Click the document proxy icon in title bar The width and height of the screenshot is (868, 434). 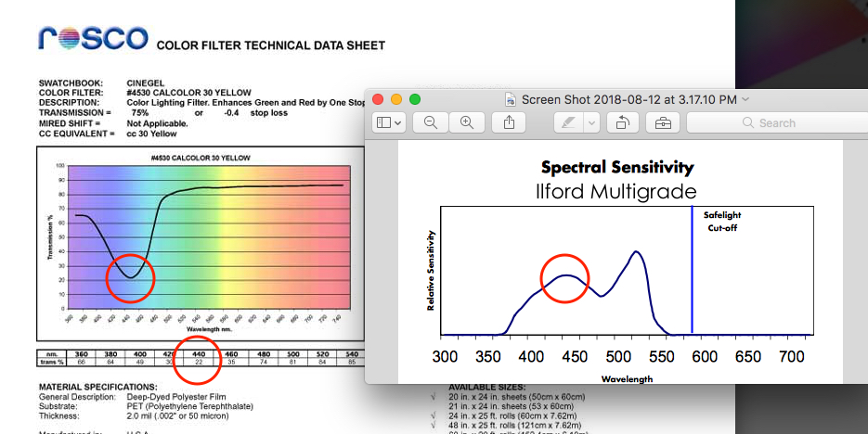pos(510,99)
